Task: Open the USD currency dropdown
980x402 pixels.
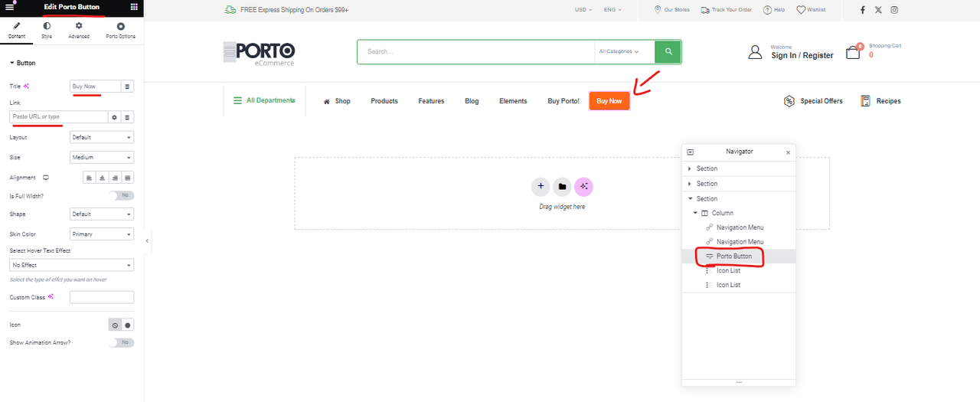Action: 583,10
